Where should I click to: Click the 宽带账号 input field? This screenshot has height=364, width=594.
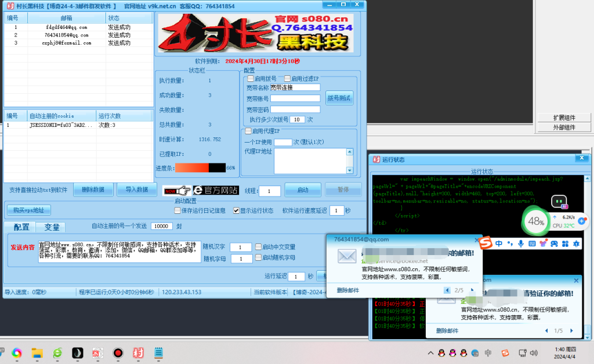[295, 99]
